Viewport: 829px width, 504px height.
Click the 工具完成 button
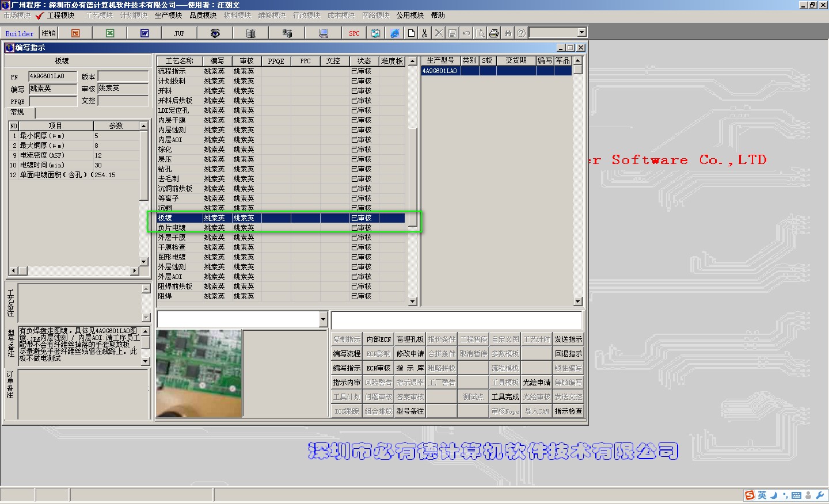pyautogui.click(x=505, y=397)
